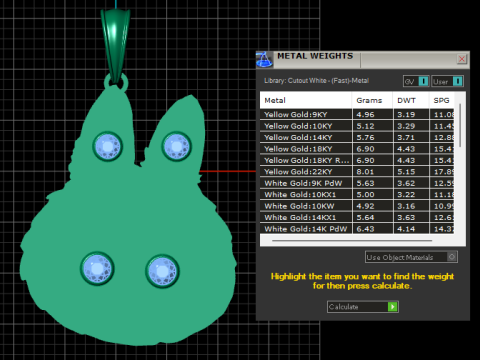480x360 pixels.
Task: Close the Metal Weights panel
Action: (462, 59)
